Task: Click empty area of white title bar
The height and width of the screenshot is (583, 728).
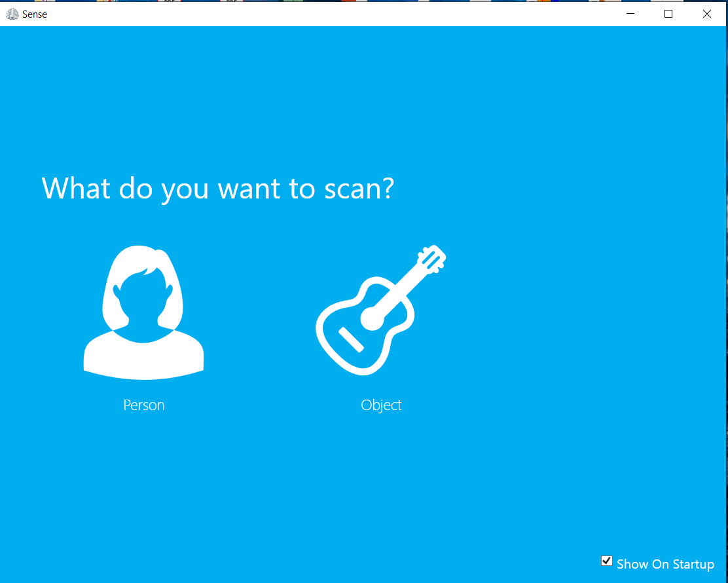Action: (x=325, y=14)
